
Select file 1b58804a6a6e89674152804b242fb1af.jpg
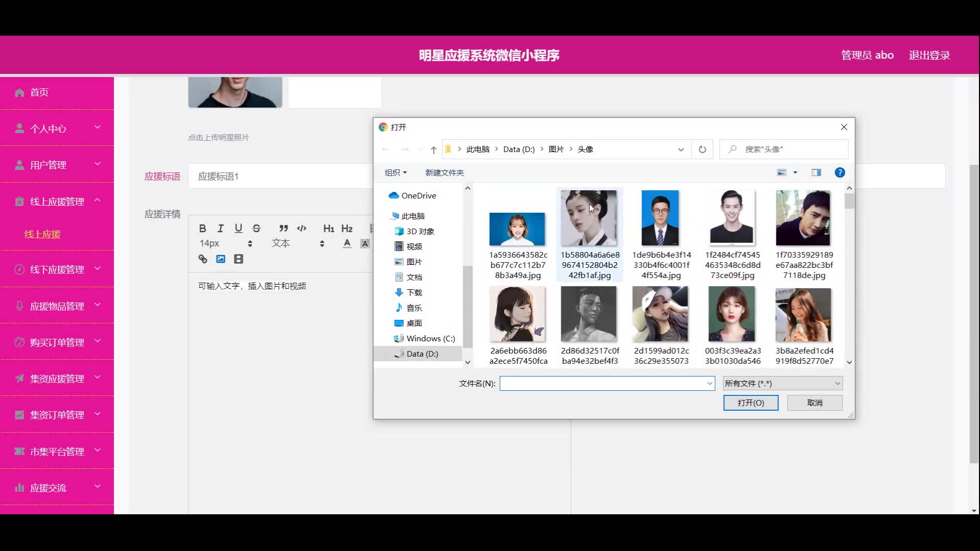590,235
